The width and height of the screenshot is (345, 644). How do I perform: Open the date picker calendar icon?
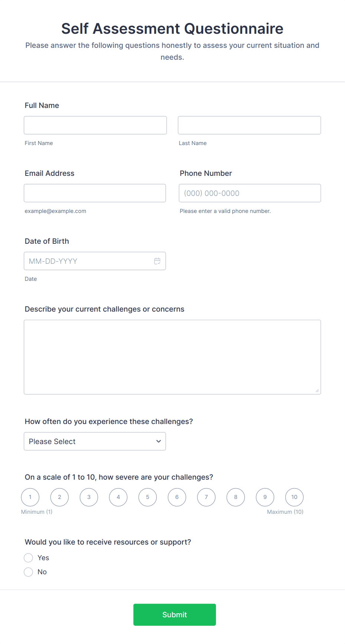[157, 261]
